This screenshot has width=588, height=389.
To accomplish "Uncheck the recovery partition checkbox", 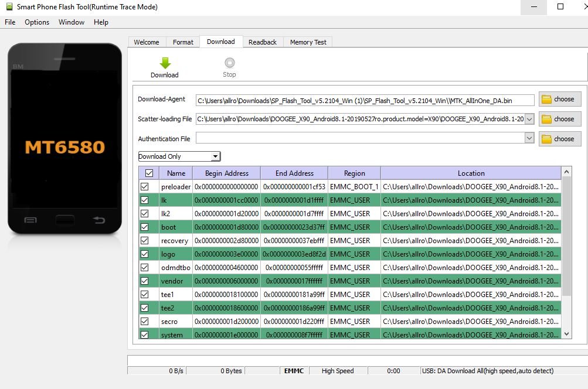I will (145, 241).
